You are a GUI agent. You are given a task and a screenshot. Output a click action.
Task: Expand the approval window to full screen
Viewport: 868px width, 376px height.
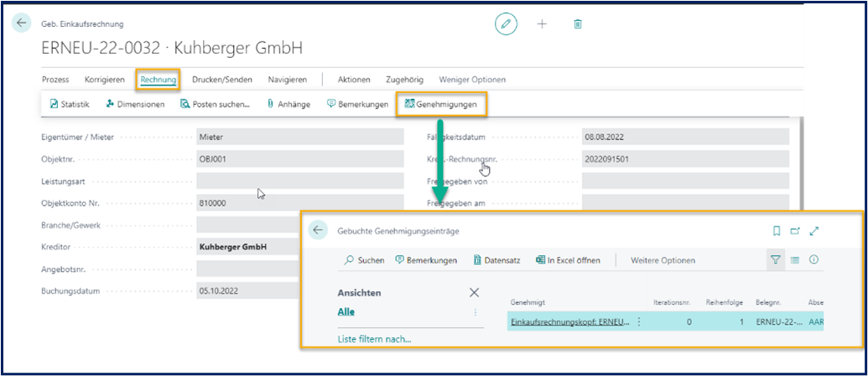813,231
